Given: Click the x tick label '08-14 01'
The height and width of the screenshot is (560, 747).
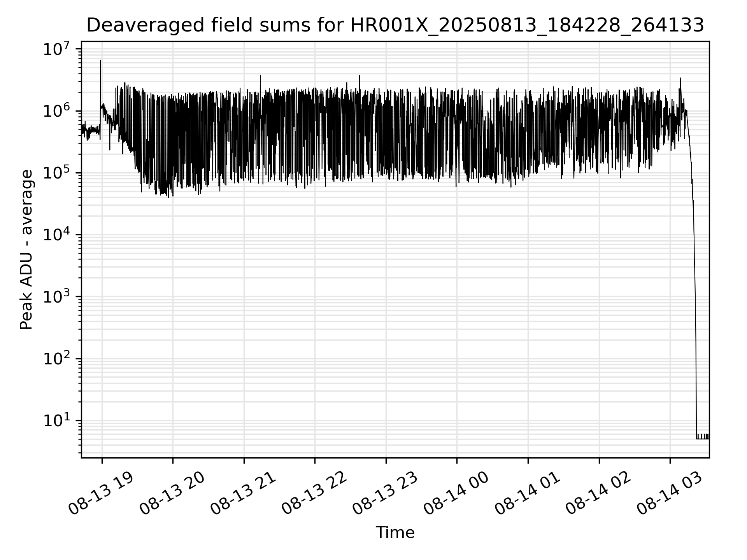Looking at the screenshot, I should [527, 493].
